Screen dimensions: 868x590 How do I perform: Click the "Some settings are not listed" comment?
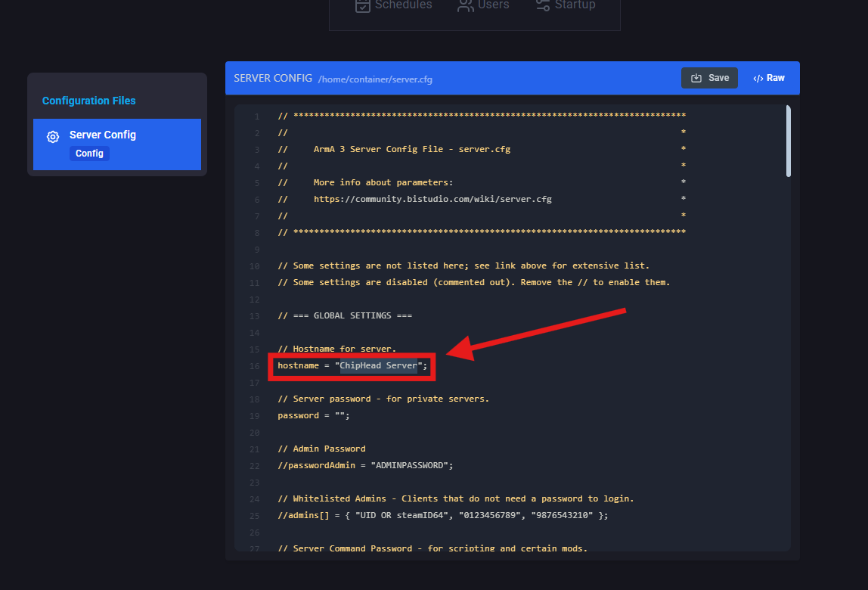click(463, 266)
